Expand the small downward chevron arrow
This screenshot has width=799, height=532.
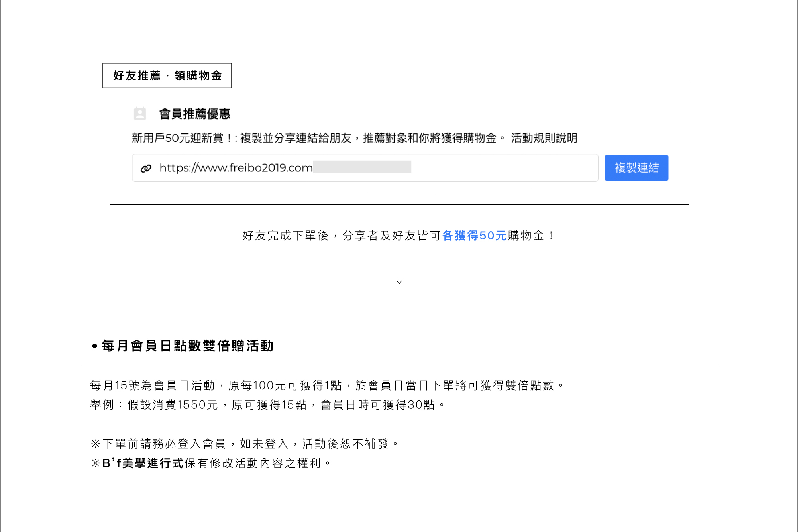[399, 282]
